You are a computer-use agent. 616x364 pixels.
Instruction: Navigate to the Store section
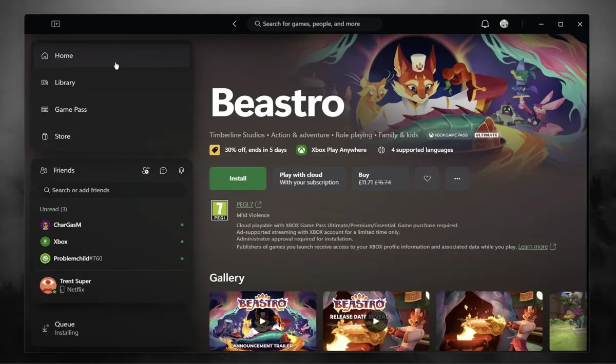[112, 136]
